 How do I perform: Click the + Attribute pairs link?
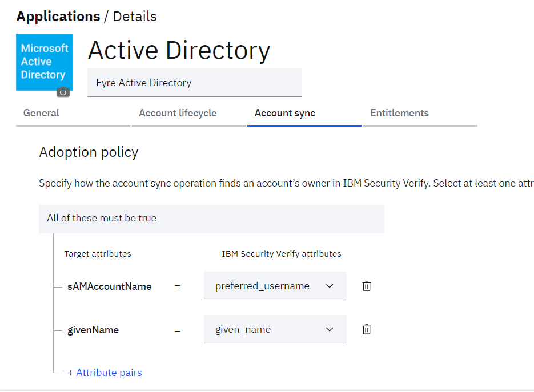pos(105,373)
